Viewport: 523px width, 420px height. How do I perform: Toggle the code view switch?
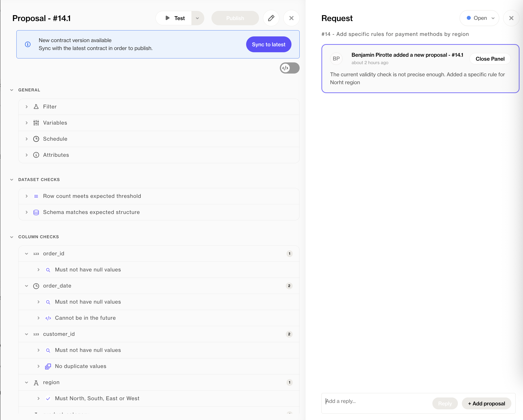pos(289,68)
